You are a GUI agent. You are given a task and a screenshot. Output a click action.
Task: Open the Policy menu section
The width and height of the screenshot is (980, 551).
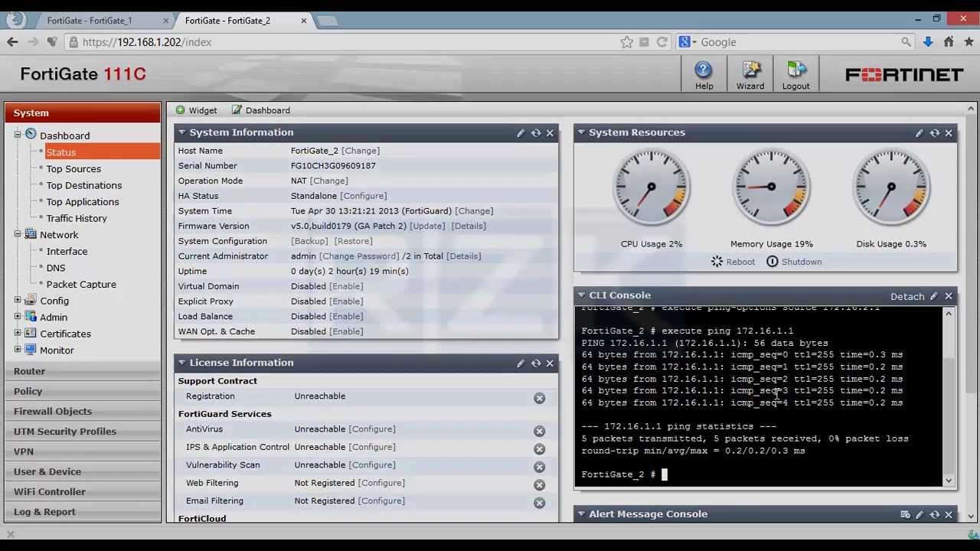[x=83, y=391]
